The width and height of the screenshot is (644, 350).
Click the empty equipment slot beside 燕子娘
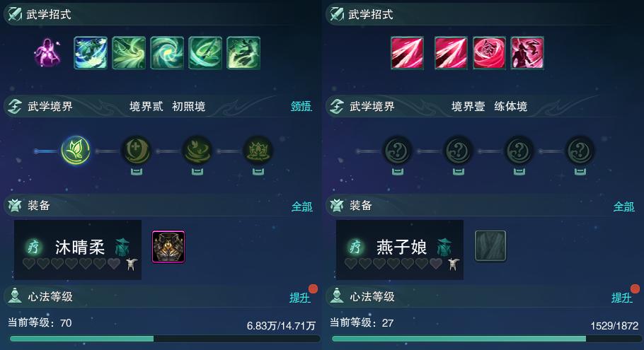tap(490, 246)
